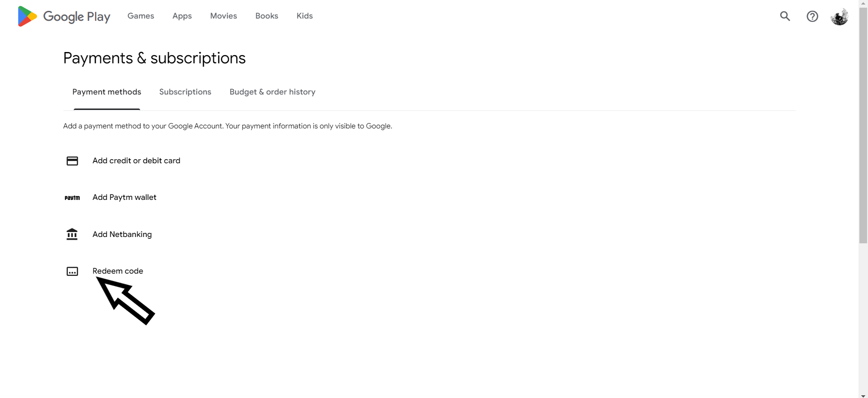The image size is (868, 398).
Task: Choose Redeem code
Action: (x=118, y=271)
